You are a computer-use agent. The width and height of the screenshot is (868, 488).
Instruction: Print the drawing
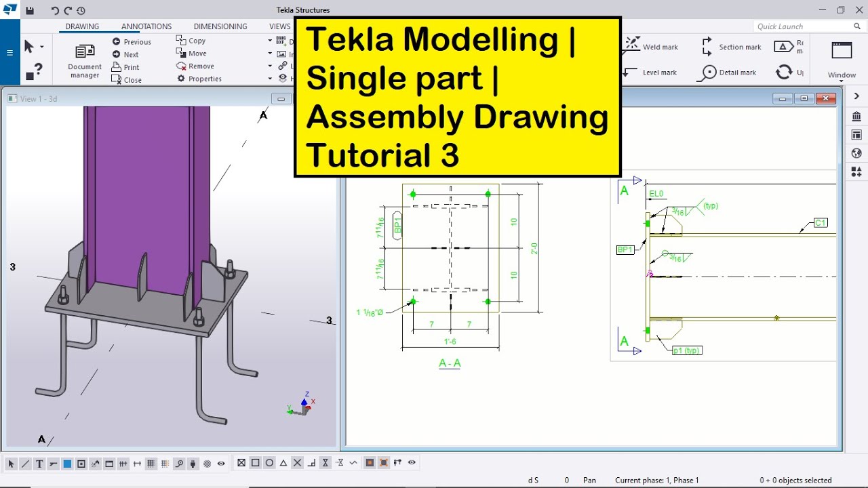click(125, 67)
